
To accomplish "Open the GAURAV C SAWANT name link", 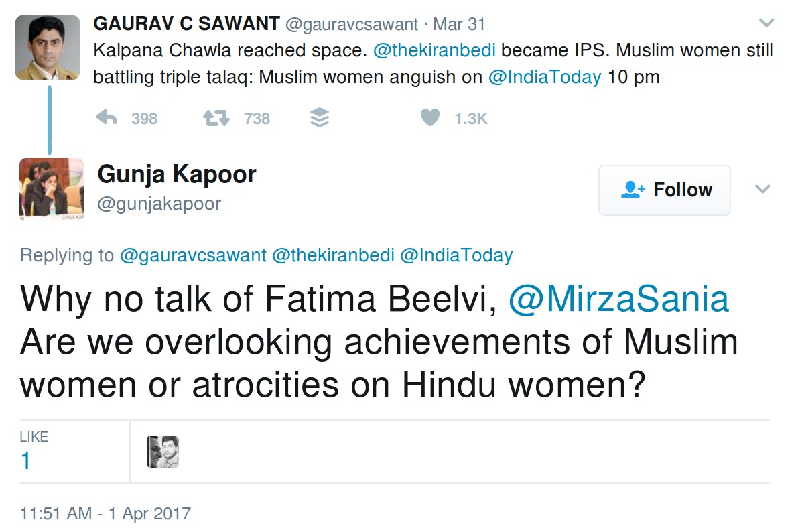I will point(186,24).
